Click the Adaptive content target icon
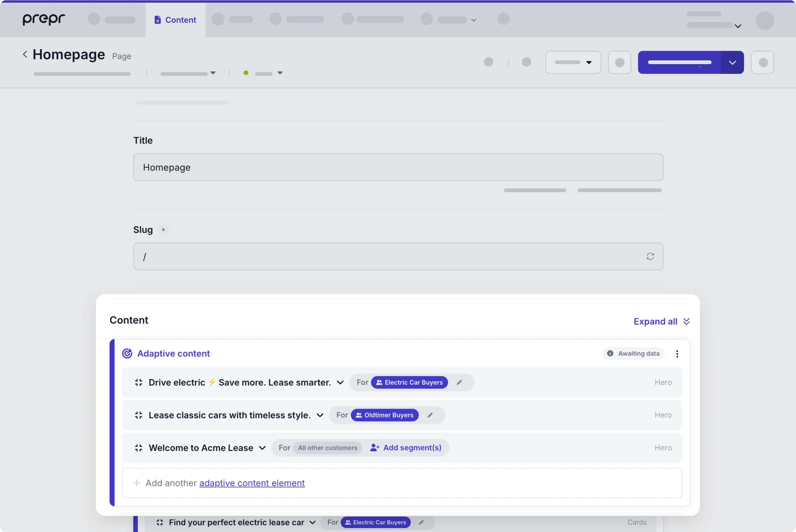Screen dimensions: 796x532 pyautogui.click(x=127, y=353)
